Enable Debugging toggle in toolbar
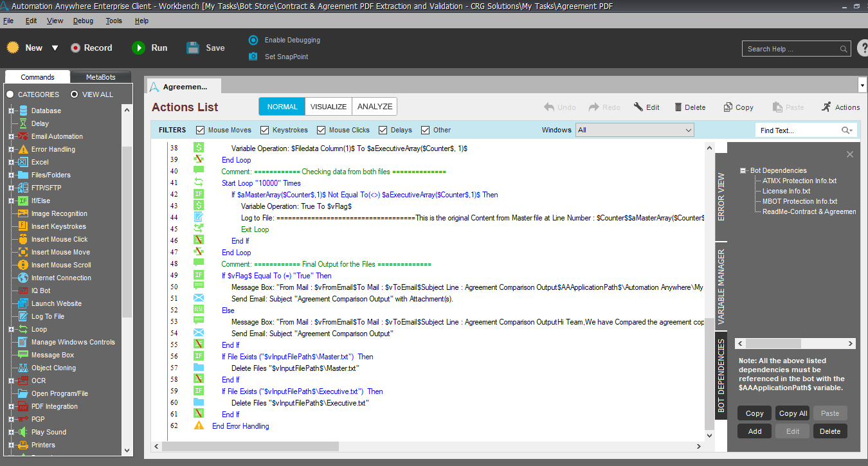Image resolution: width=868 pixels, height=466 pixels. tap(253, 40)
